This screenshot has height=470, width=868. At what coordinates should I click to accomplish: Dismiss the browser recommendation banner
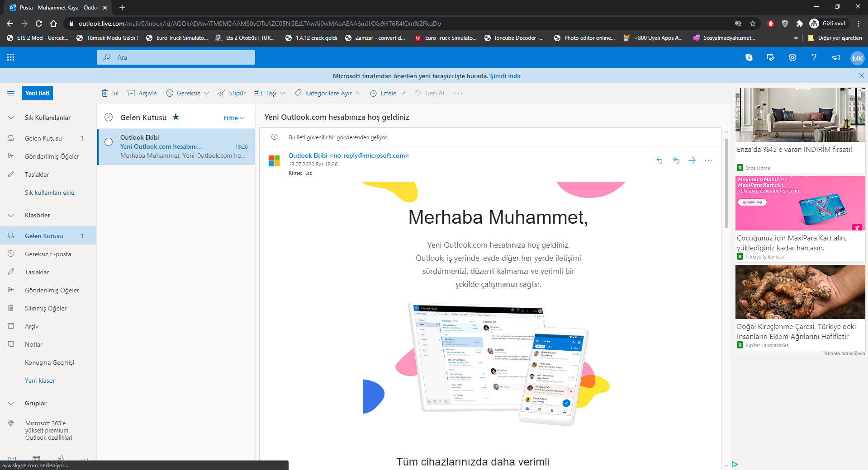click(x=861, y=76)
